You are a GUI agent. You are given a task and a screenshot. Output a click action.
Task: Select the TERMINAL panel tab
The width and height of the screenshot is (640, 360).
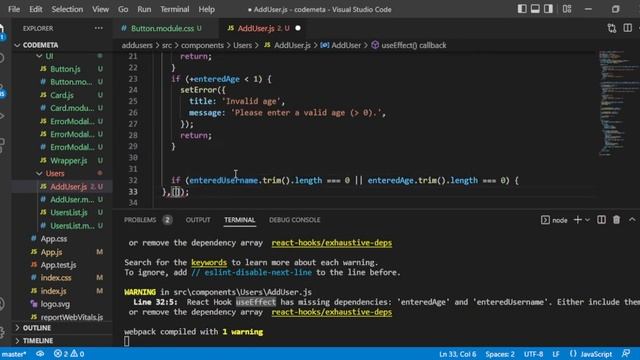tap(240, 220)
